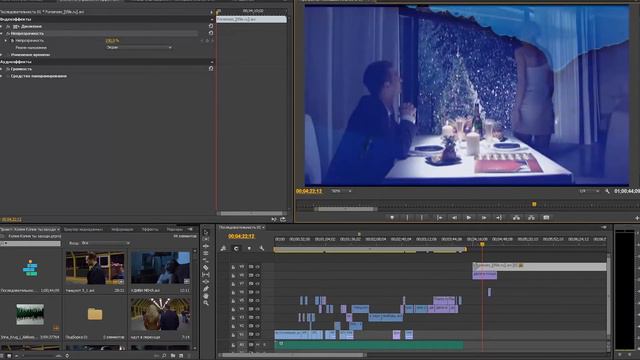Switch to Браузер медиаданных tab
The width and height of the screenshot is (640, 360).
[83, 229]
